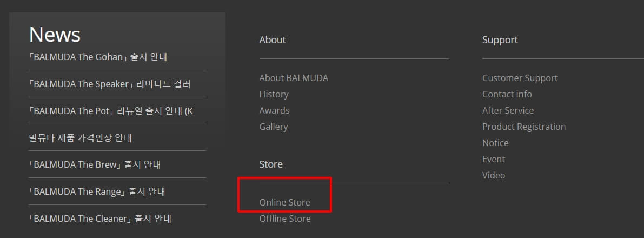Open BALMUDA The Range launch news

coord(97,191)
